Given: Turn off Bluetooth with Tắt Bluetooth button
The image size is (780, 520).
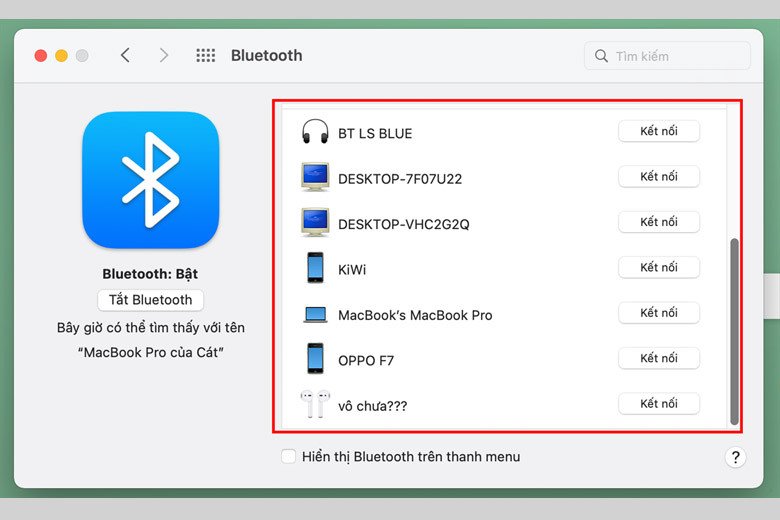Looking at the screenshot, I should click(x=151, y=300).
